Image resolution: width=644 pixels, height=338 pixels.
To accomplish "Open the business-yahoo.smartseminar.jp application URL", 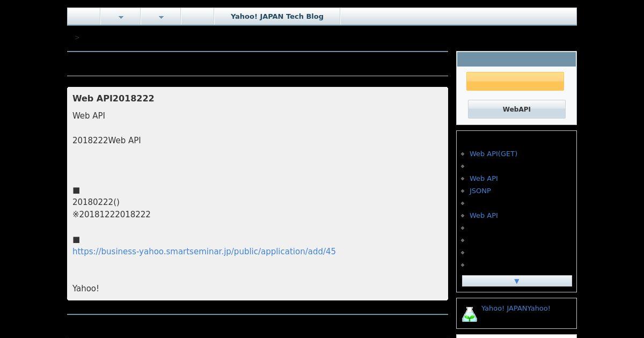I will [x=204, y=252].
